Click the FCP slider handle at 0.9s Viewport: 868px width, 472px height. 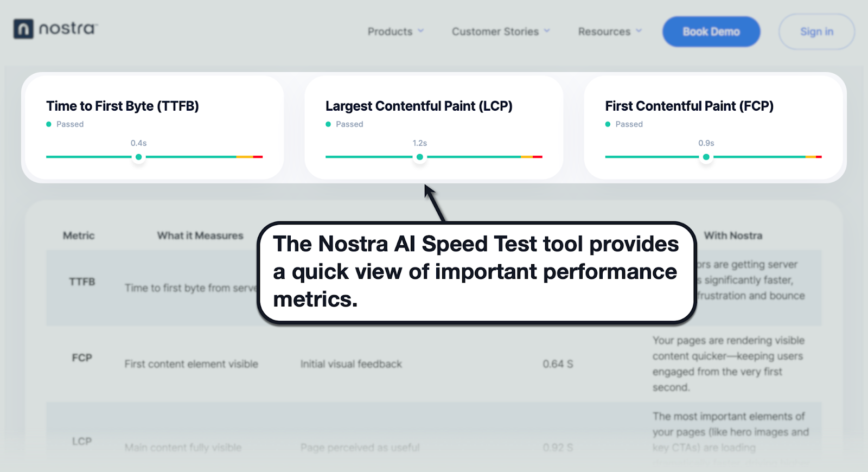(x=706, y=157)
